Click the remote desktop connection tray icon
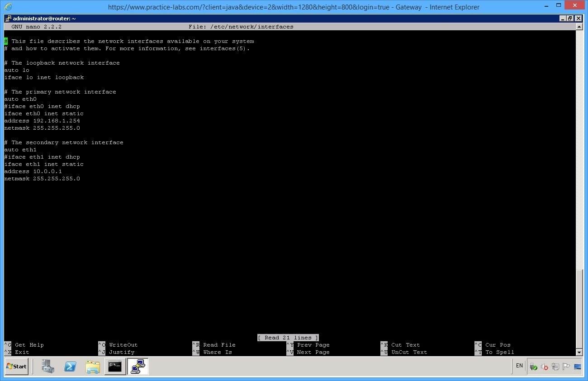588x381 pixels. [578, 367]
